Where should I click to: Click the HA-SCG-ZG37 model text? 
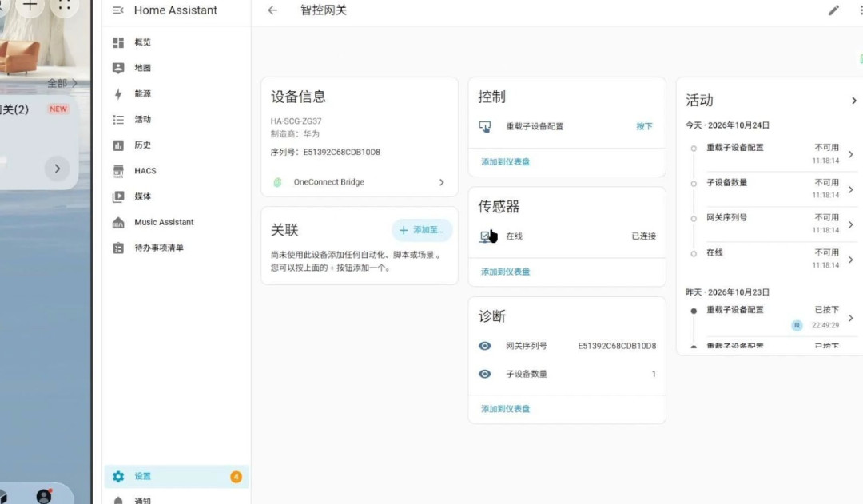[296, 121]
